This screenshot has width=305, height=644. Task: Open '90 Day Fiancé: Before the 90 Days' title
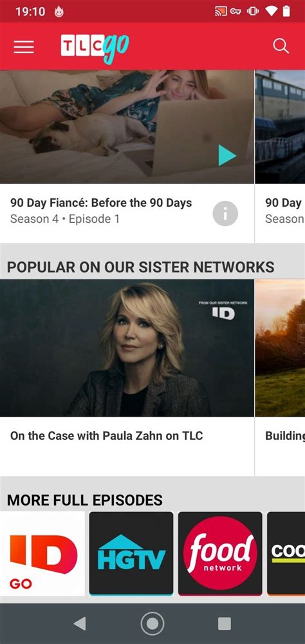point(101,203)
